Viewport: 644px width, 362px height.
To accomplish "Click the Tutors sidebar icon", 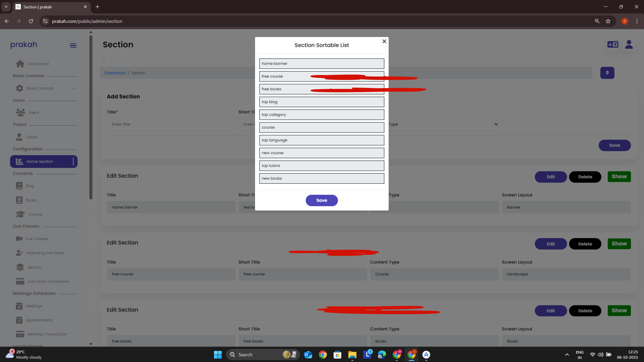I will click(19, 137).
